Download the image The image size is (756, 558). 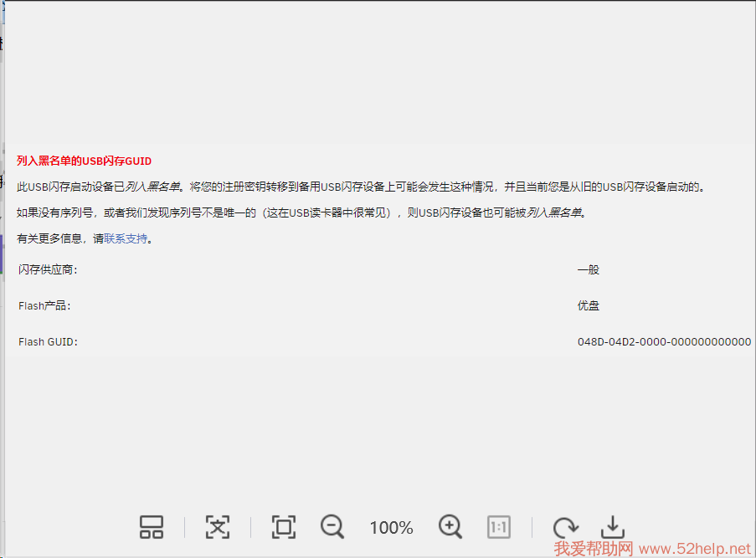tap(613, 527)
